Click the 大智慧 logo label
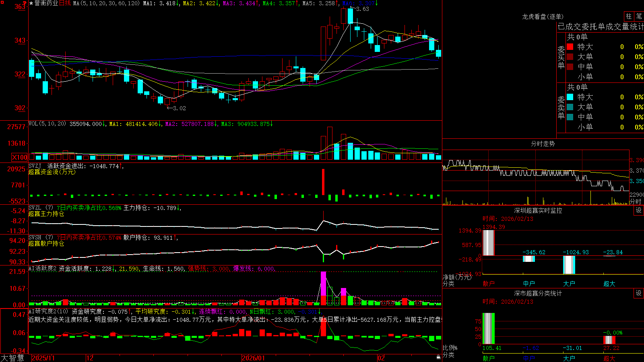This screenshot has width=644, height=362. tap(12, 358)
